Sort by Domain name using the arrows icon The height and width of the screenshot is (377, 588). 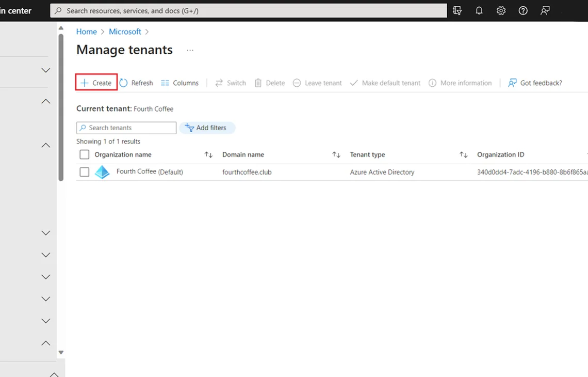coord(336,155)
